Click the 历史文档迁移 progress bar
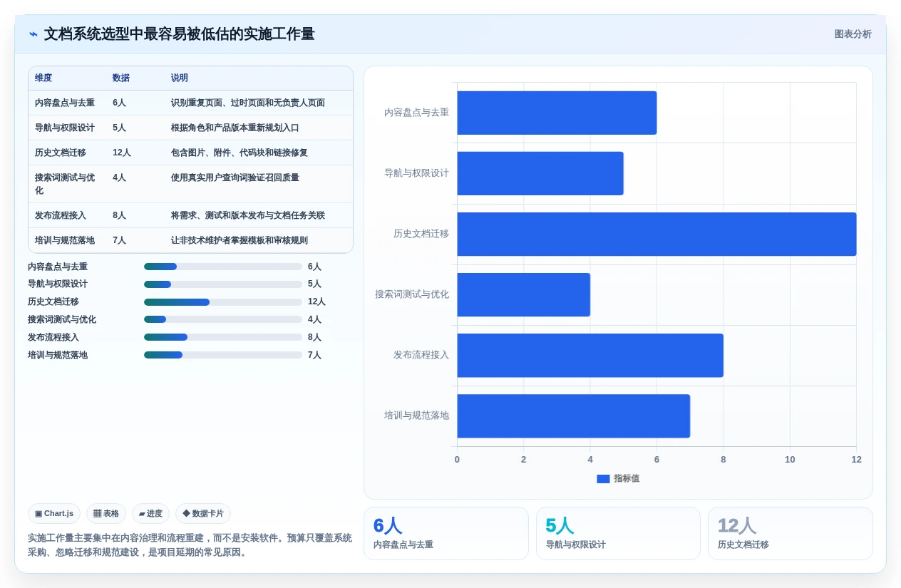 pyautogui.click(x=223, y=301)
